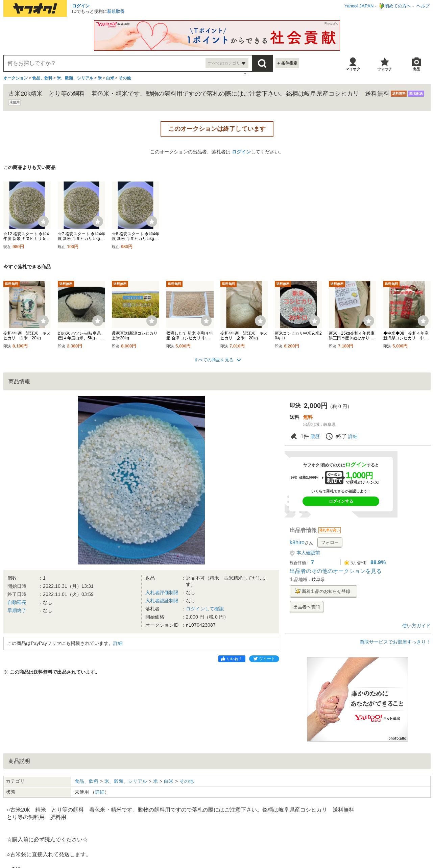
Task: Open the main rice product photo
Action: tap(141, 480)
